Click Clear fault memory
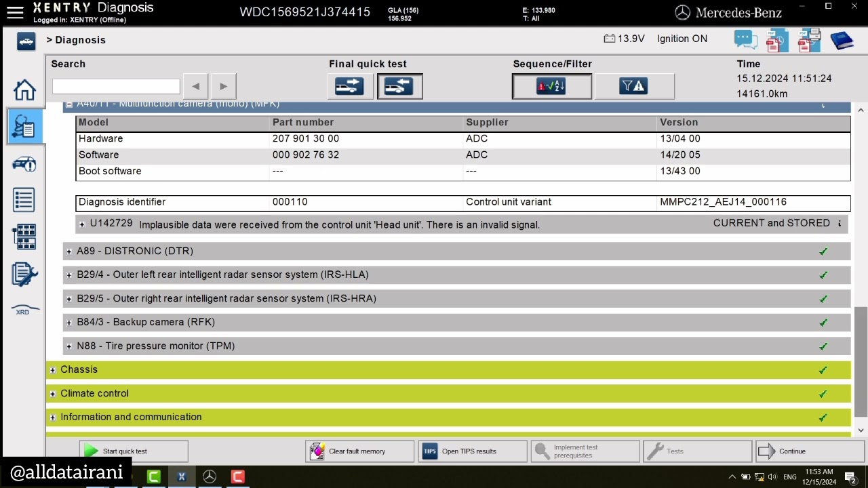 pyautogui.click(x=359, y=451)
